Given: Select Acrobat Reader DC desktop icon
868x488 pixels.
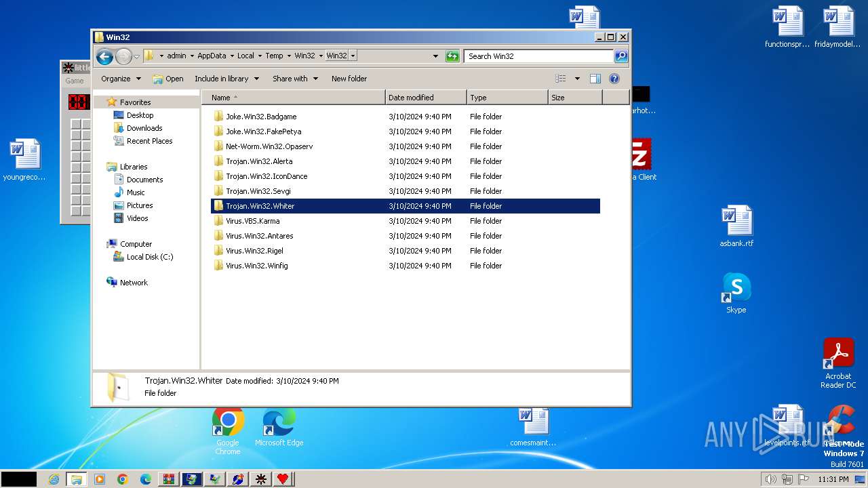Looking at the screenshot, I should [838, 364].
